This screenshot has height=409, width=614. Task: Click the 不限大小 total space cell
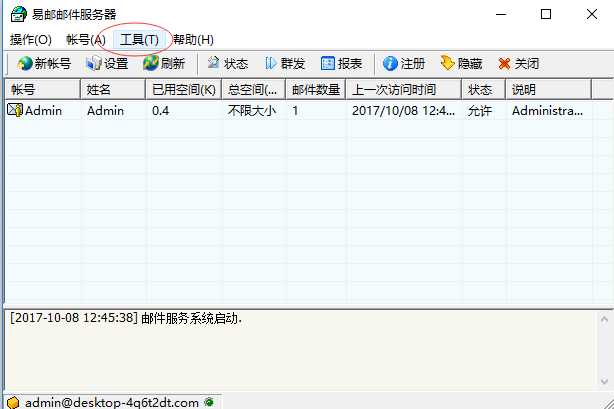252,111
